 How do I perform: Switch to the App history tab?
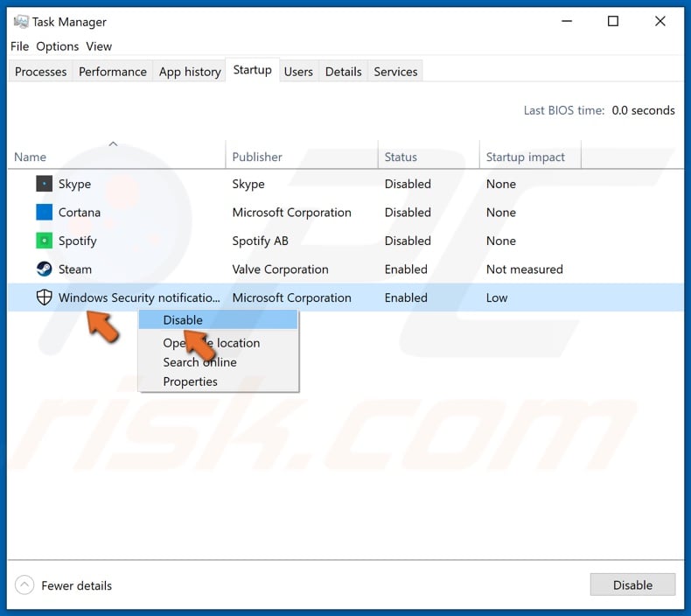click(190, 72)
